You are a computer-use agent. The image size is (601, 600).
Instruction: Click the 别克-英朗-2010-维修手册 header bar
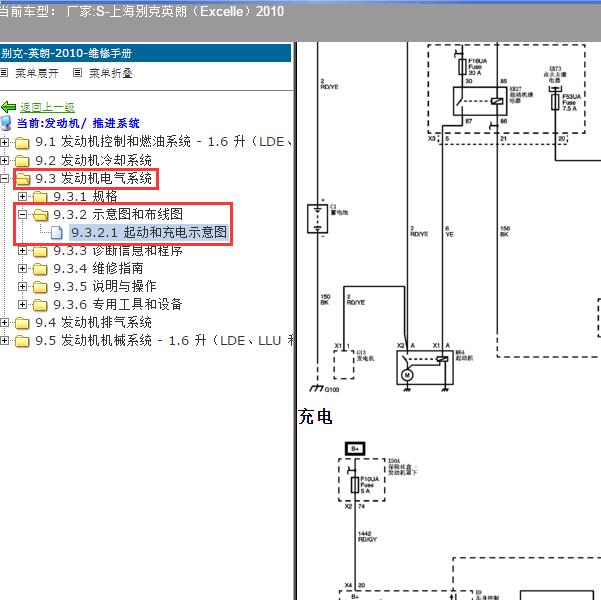pos(145,53)
